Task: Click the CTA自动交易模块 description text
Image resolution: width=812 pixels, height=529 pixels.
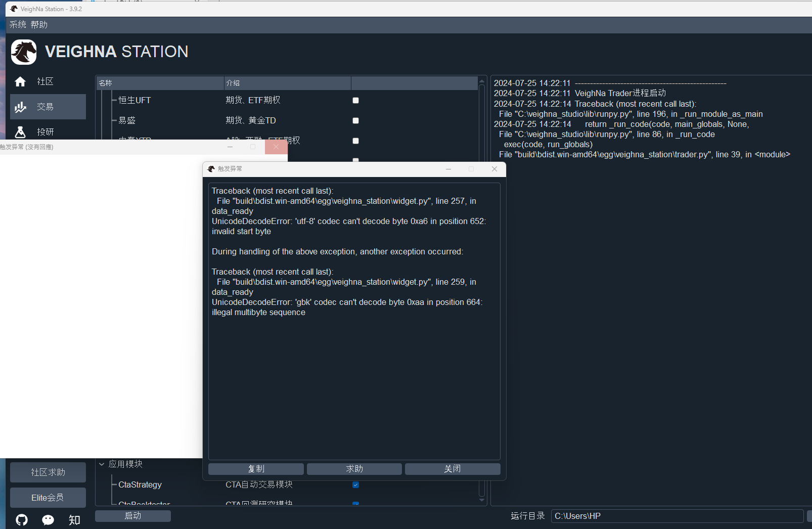Action: (x=259, y=484)
